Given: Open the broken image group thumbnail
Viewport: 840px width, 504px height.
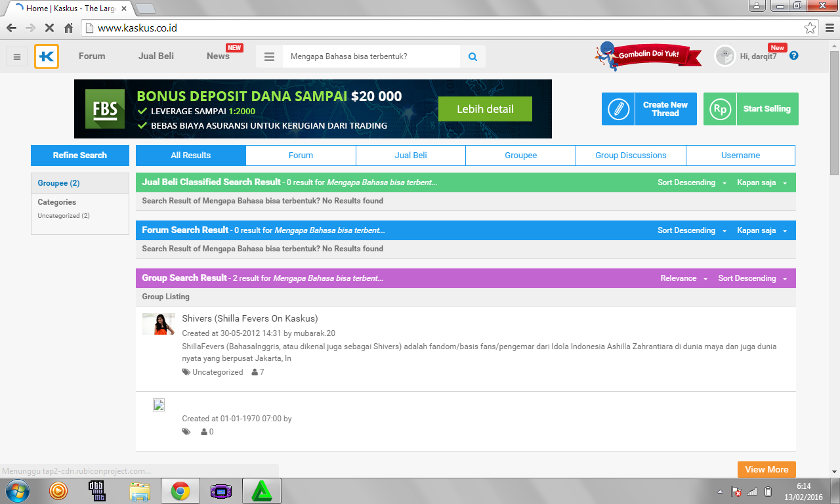Looking at the screenshot, I should point(159,404).
